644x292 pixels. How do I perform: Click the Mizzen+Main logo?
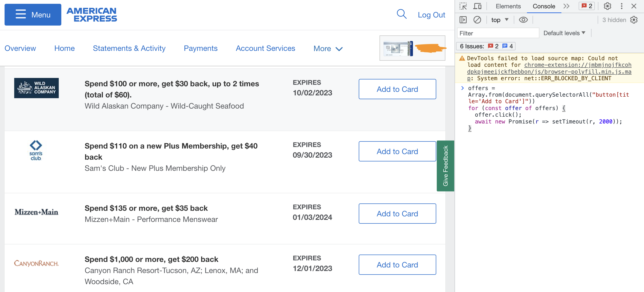(x=36, y=212)
